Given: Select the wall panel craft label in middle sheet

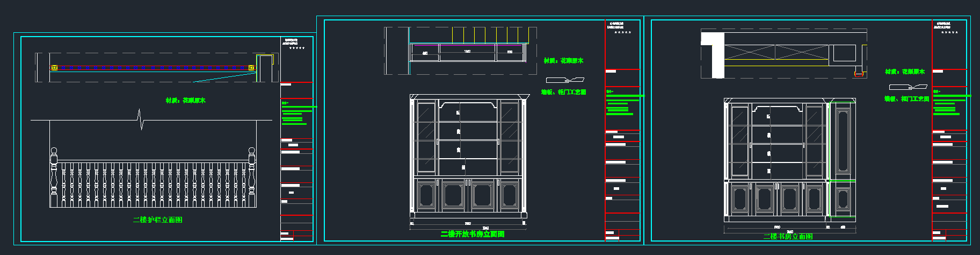Looking at the screenshot, I should click(x=563, y=93).
